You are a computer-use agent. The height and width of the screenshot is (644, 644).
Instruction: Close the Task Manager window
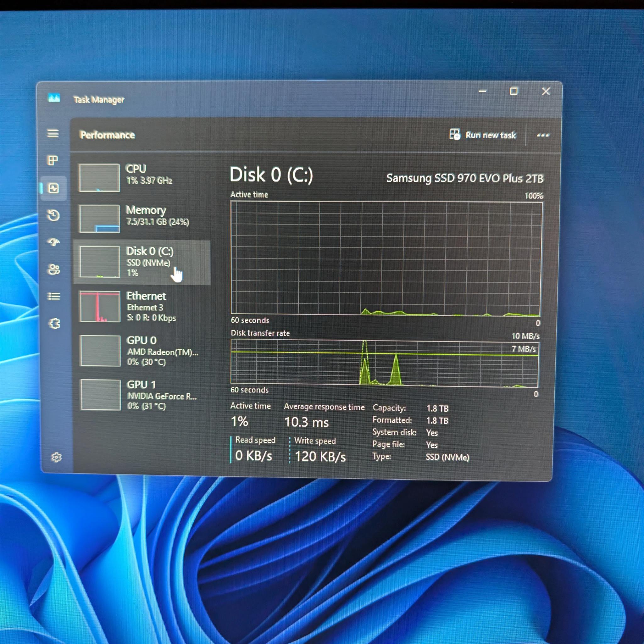tap(546, 91)
